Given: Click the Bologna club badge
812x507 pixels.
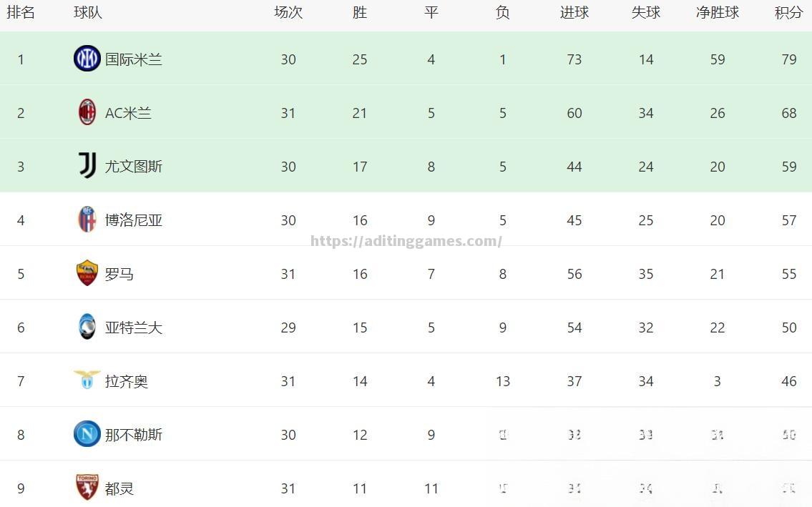Looking at the screenshot, I should coord(87,220).
